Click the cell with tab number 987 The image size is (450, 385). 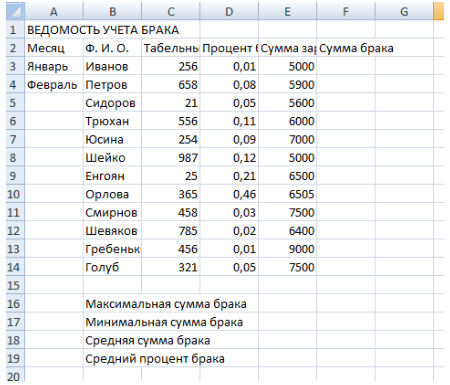pos(171,158)
